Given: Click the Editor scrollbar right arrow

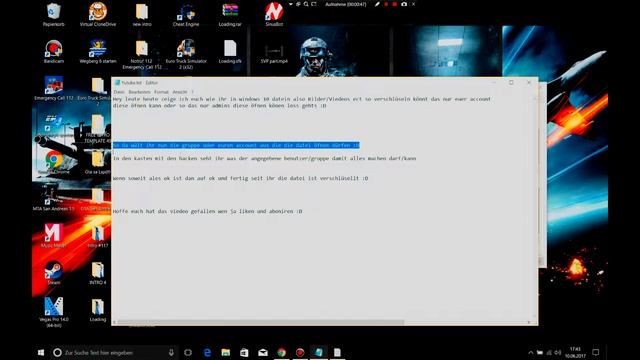Looking at the screenshot, I should pos(529,322).
